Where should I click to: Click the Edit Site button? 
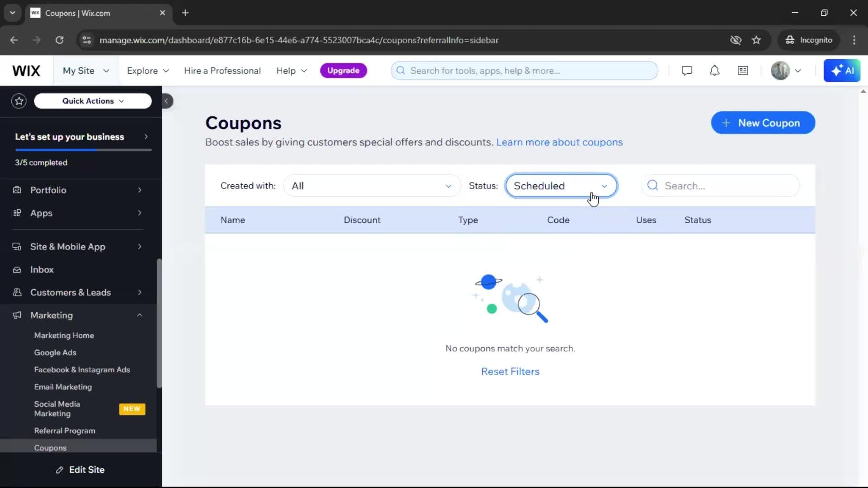tap(80, 470)
